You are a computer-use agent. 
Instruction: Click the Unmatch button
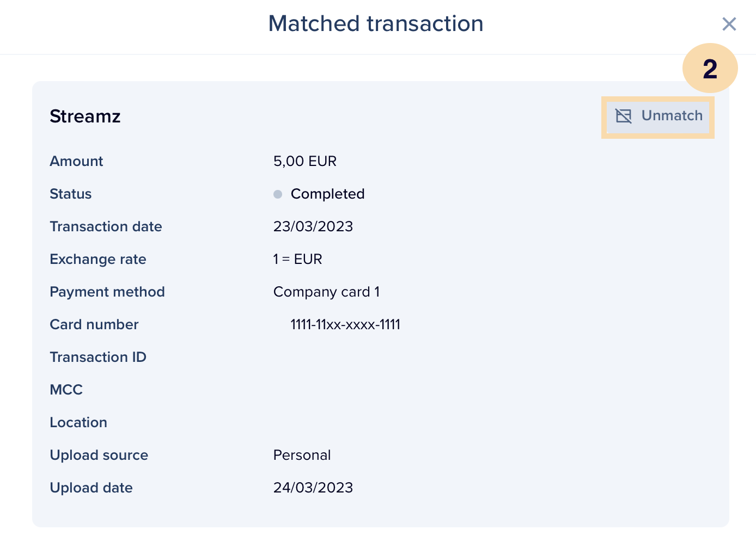[x=658, y=116]
